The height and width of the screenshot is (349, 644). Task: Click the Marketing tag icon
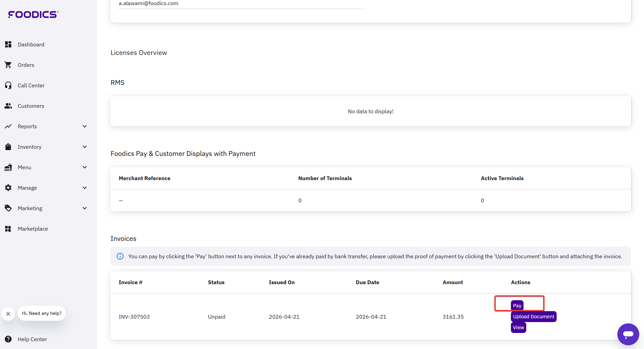click(8, 208)
